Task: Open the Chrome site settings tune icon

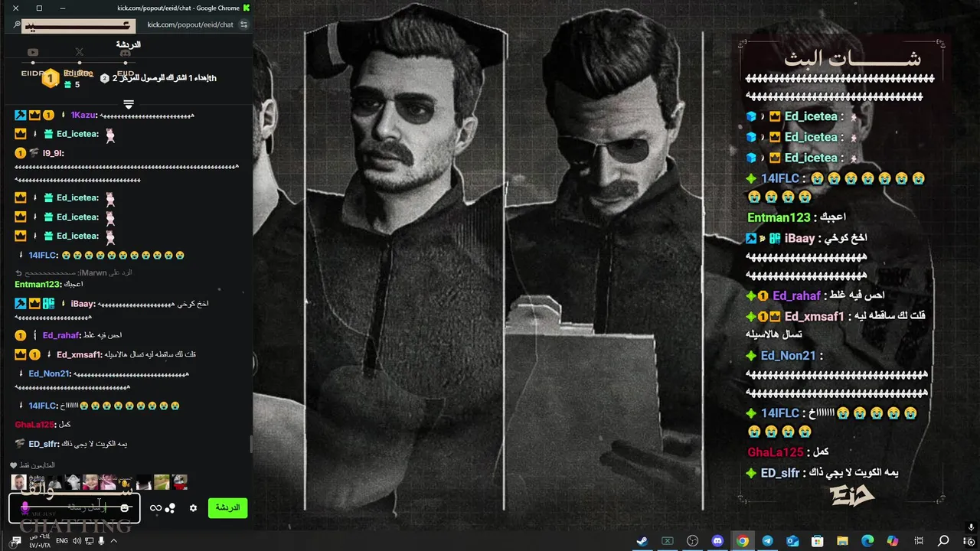Action: 243,24
